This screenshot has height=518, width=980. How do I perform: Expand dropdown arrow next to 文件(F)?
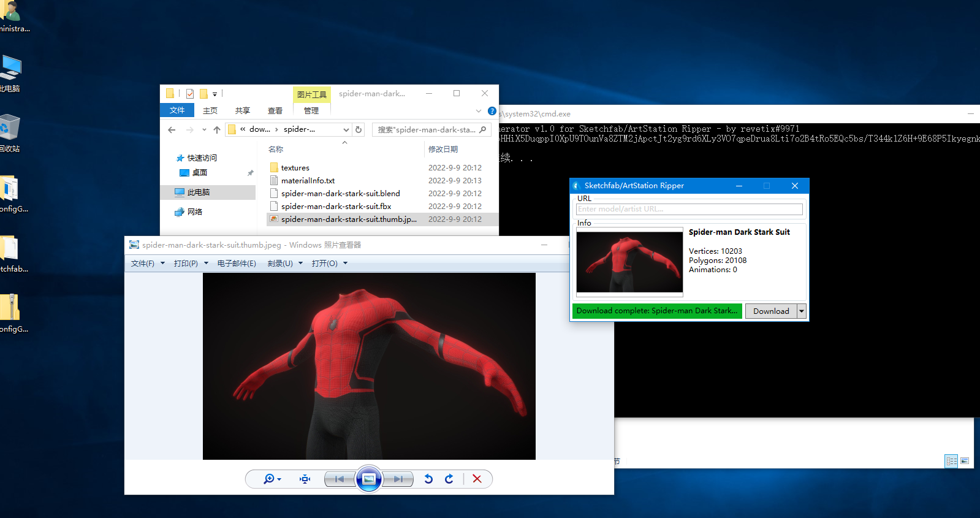162,264
